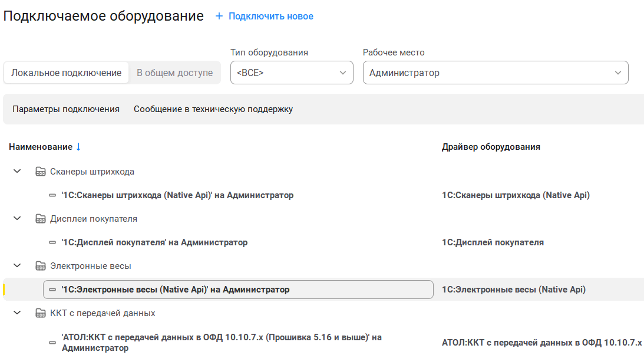Sort by Наименование column header
This screenshot has width=644, height=355.
[x=40, y=147]
